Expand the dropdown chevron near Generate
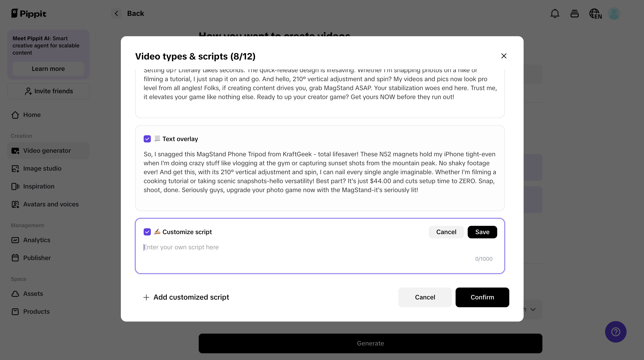 533,309
